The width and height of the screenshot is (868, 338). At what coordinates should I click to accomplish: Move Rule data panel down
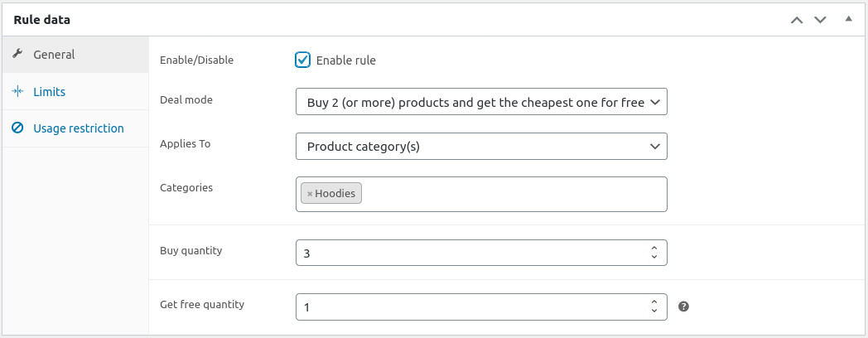820,19
